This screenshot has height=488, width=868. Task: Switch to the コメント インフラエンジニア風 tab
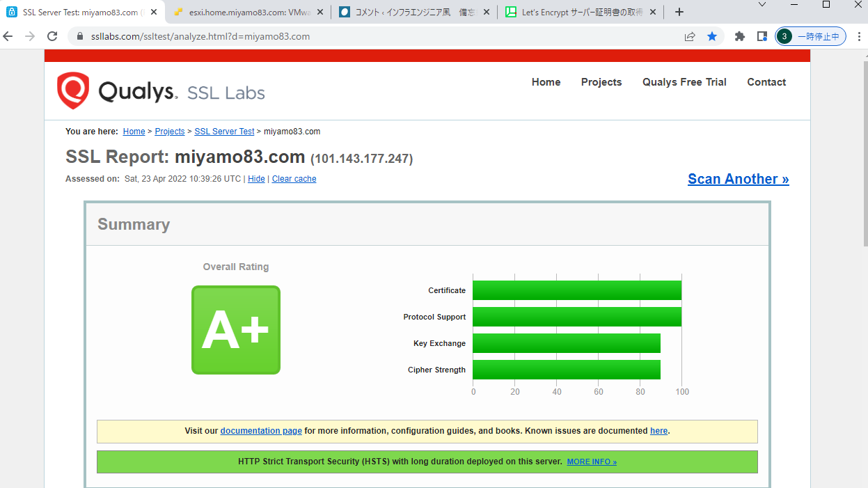click(x=413, y=12)
